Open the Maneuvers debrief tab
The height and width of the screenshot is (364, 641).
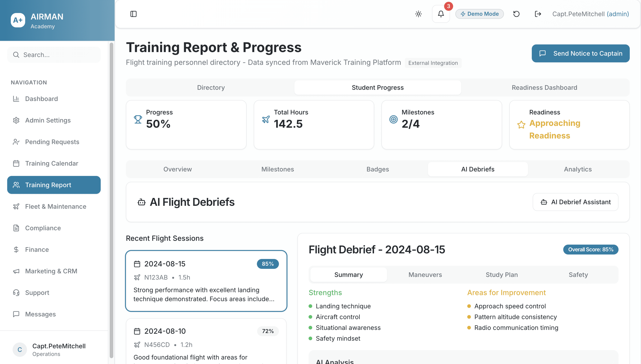coord(425,274)
